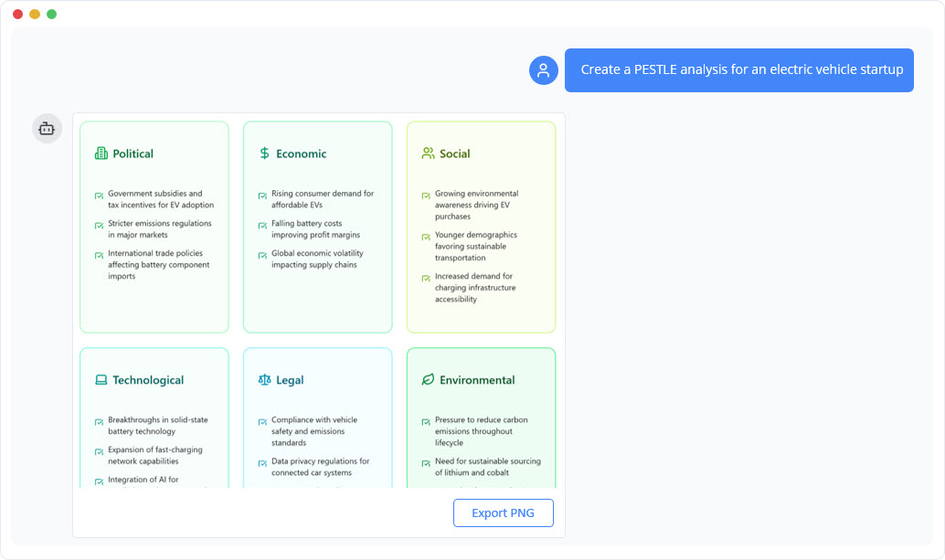Viewport: 945px width, 560px height.
Task: Check the box beside Government subsidies item
Action: (x=99, y=195)
